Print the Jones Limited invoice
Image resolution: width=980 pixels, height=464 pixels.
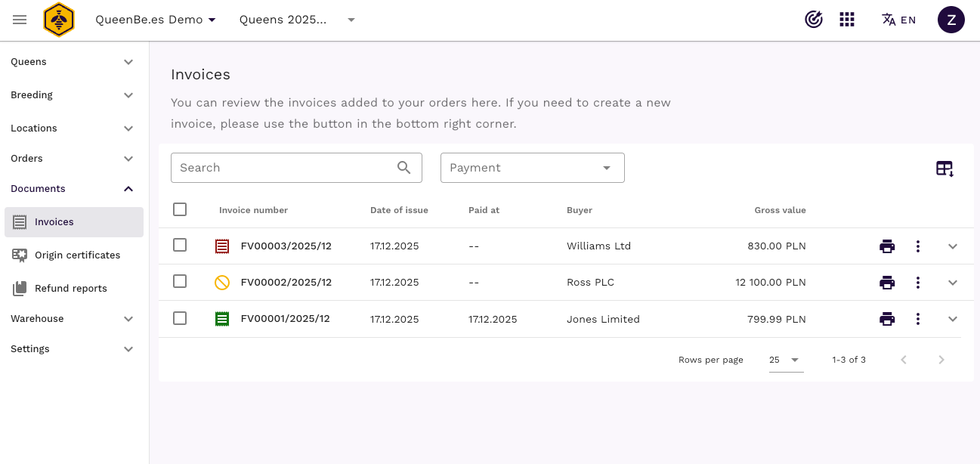click(887, 319)
